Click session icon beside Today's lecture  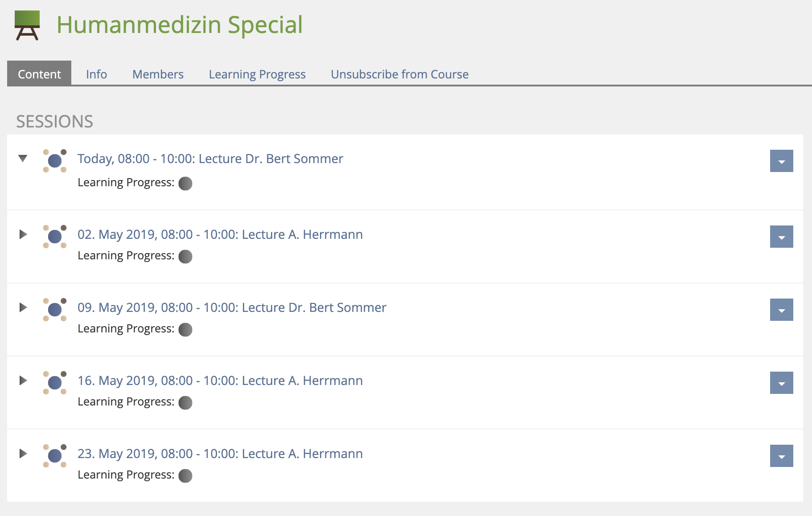click(x=55, y=160)
